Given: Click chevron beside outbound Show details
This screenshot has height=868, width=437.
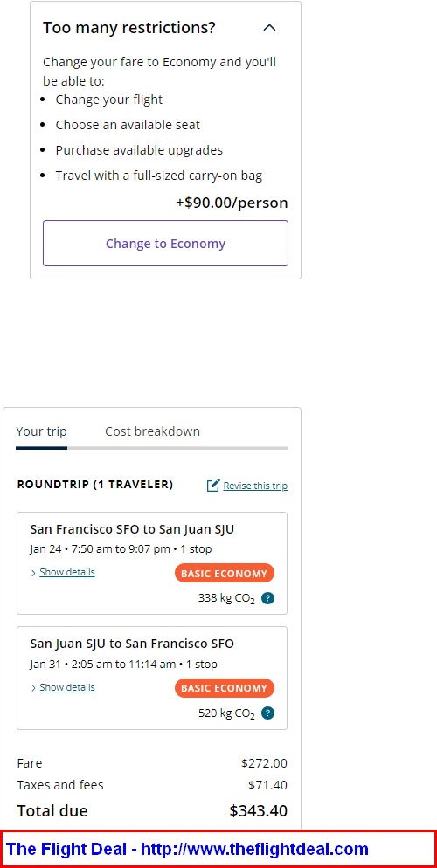Looking at the screenshot, I should [x=34, y=572].
